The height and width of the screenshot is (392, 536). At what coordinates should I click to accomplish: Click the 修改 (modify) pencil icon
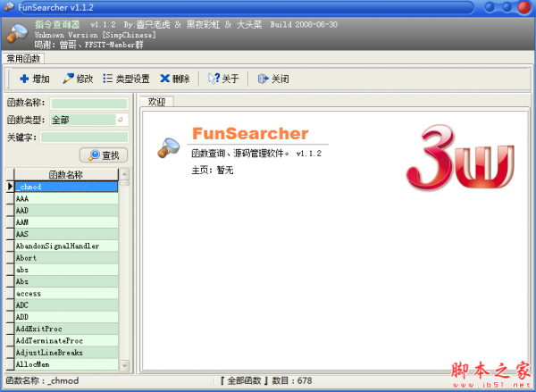(x=68, y=79)
